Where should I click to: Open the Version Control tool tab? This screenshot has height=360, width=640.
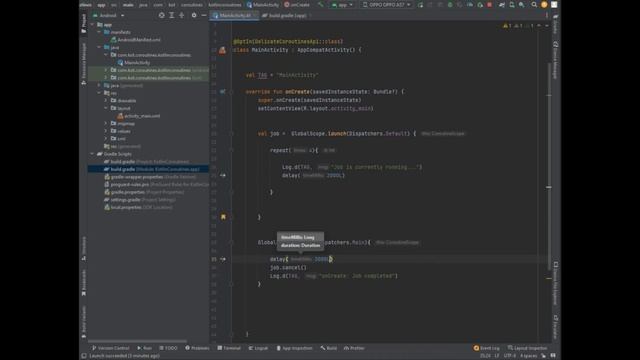pos(110,348)
